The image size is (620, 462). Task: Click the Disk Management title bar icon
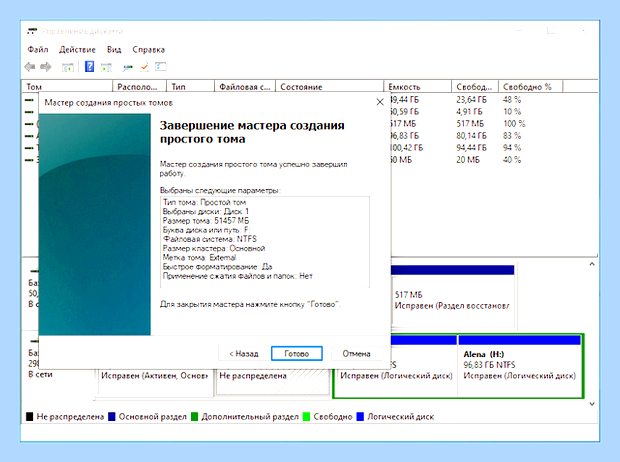(32, 31)
